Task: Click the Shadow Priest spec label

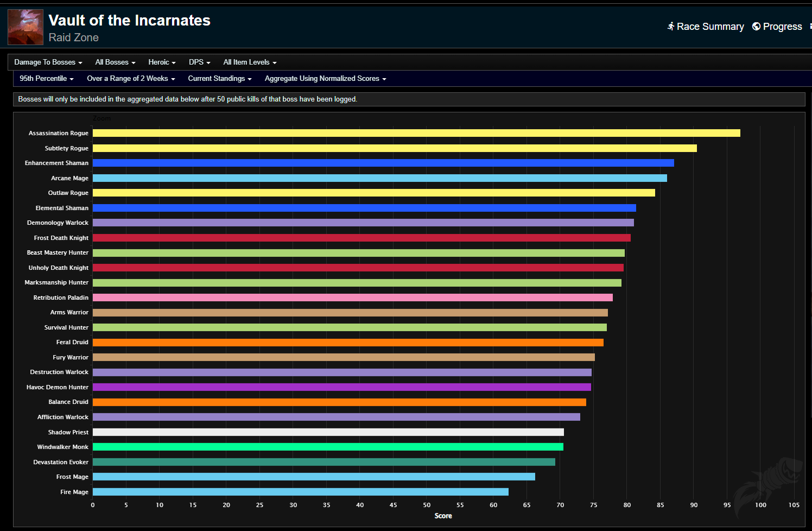Action: pyautogui.click(x=68, y=432)
